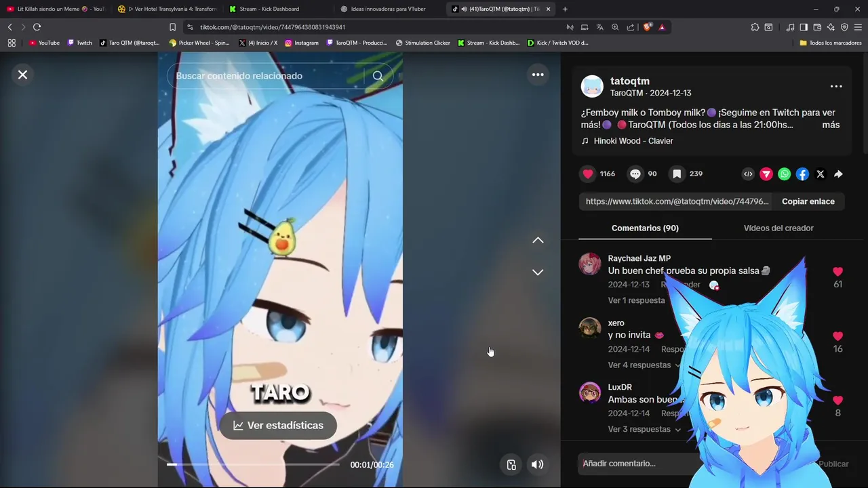The width and height of the screenshot is (868, 488).
Task: Open the three-dot menu over the video
Action: tap(538, 75)
